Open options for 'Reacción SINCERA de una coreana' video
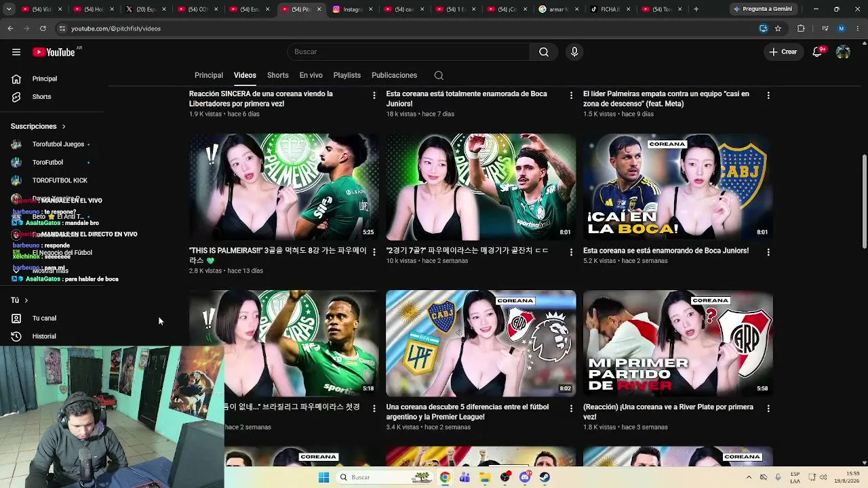This screenshot has width=868, height=488. point(374,96)
